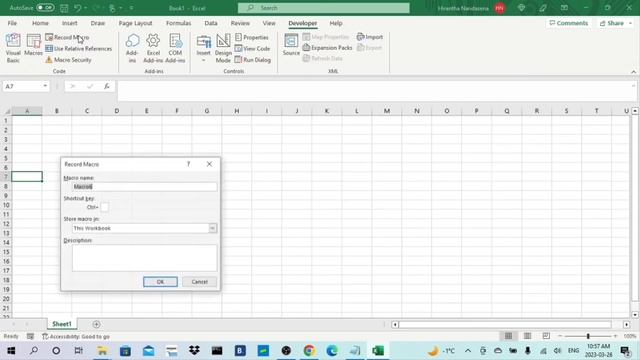Viewport: 640px width, 360px height.
Task: Cancel the Record Macro dialog
Action: [200, 282]
